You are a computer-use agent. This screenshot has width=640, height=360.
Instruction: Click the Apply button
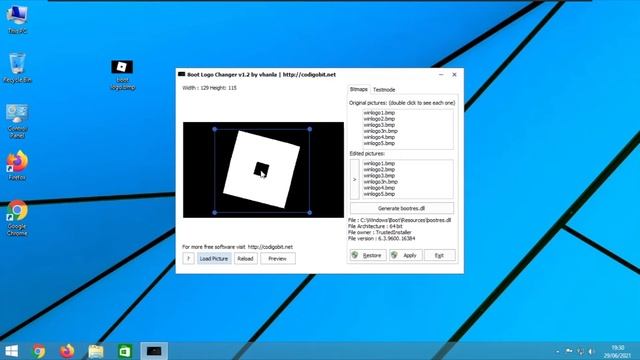point(405,255)
